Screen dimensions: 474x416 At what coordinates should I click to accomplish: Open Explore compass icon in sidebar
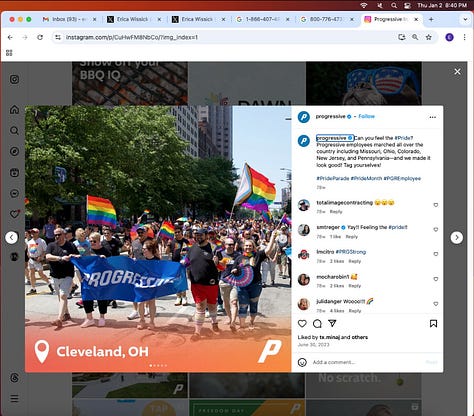14,151
